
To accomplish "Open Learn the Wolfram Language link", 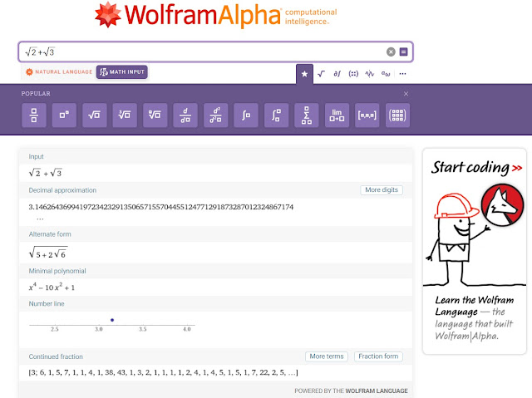I will [x=475, y=317].
